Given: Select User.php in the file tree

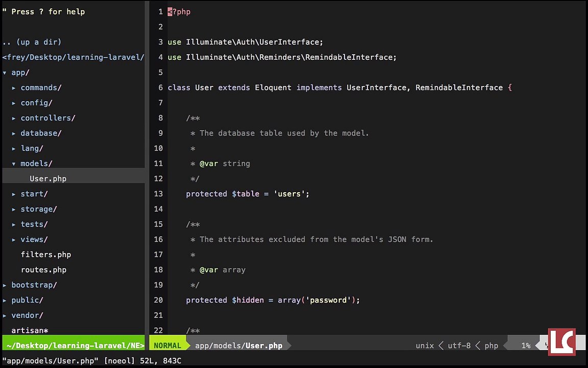Looking at the screenshot, I should (x=48, y=179).
